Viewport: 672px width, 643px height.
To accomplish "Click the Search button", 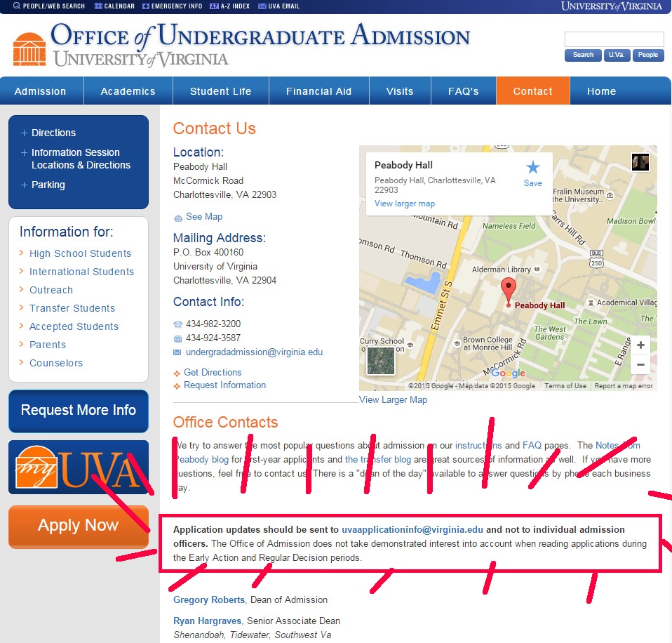I will pos(583,55).
